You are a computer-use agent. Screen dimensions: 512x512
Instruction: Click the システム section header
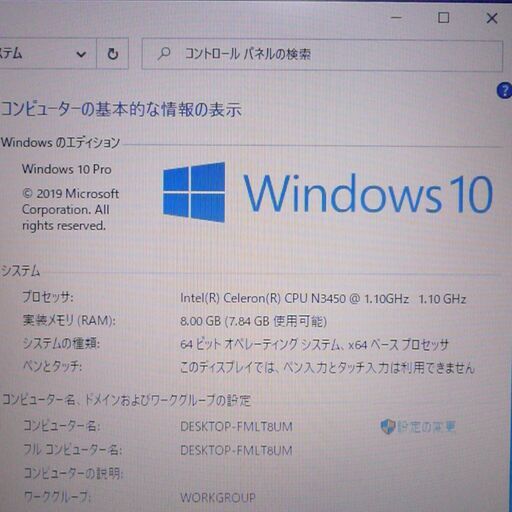[x=21, y=271]
